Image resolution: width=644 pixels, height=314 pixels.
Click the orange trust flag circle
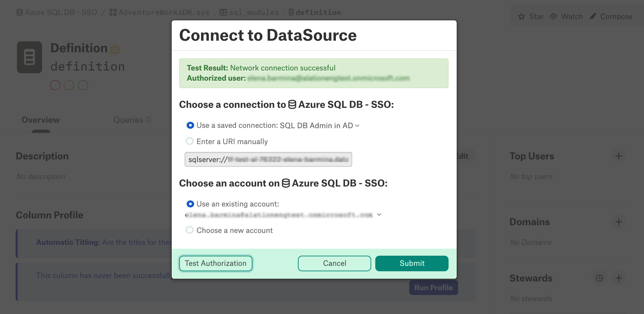pos(69,85)
